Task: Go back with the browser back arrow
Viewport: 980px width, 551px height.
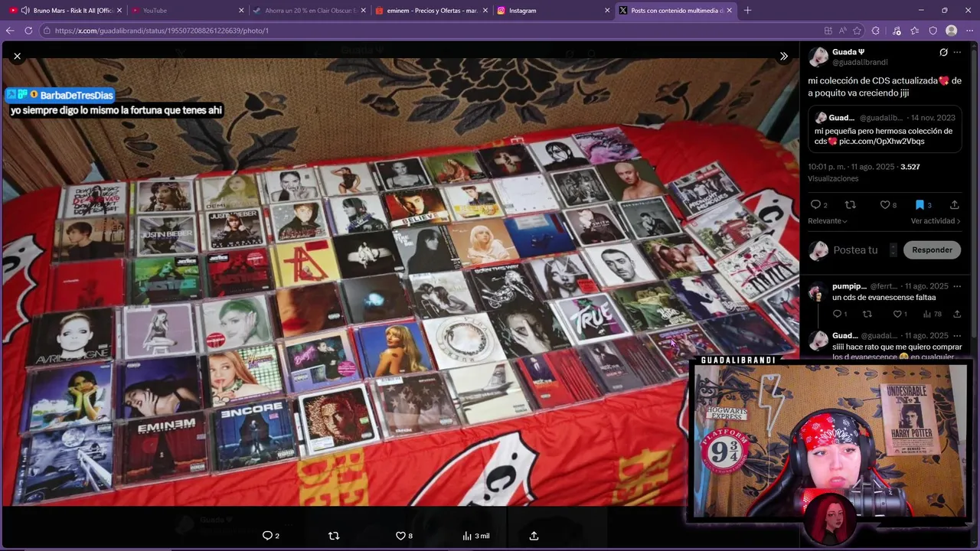Action: [10, 31]
